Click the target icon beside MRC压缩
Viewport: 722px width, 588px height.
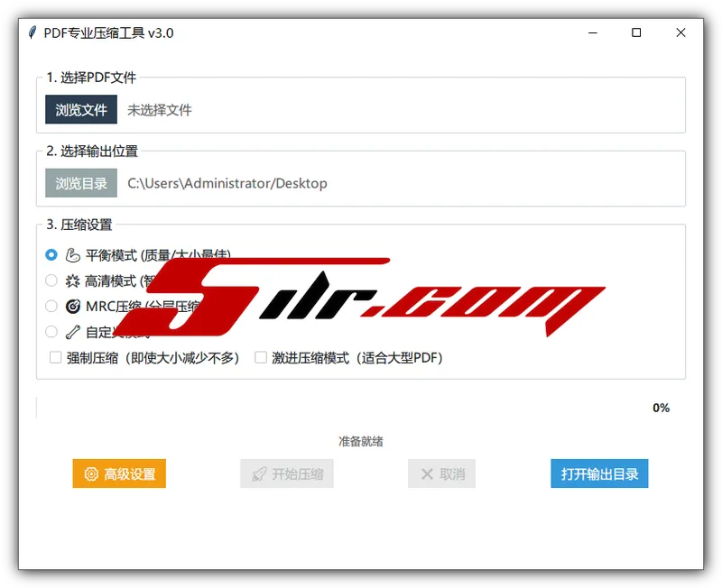[x=73, y=307]
